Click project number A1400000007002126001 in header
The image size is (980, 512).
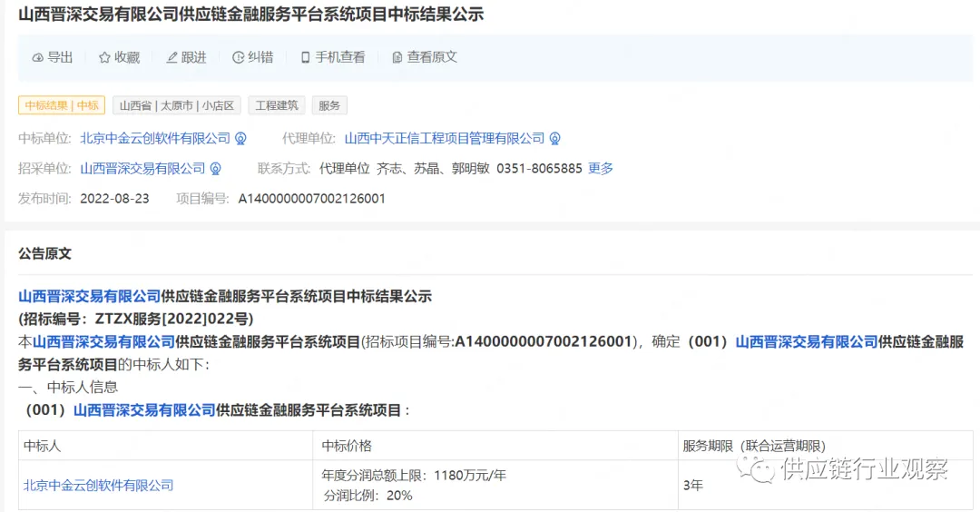click(x=312, y=199)
